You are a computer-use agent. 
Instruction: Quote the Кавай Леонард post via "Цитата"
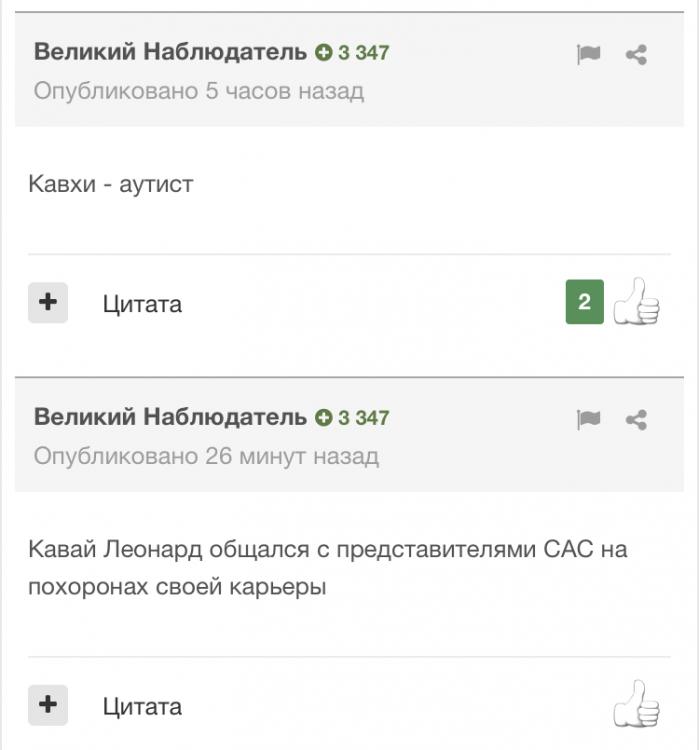coord(142,707)
